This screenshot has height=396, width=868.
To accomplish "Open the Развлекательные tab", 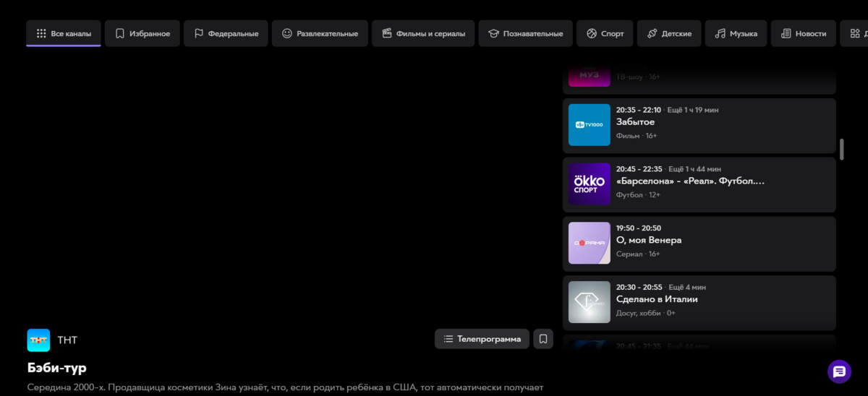I will pos(320,33).
